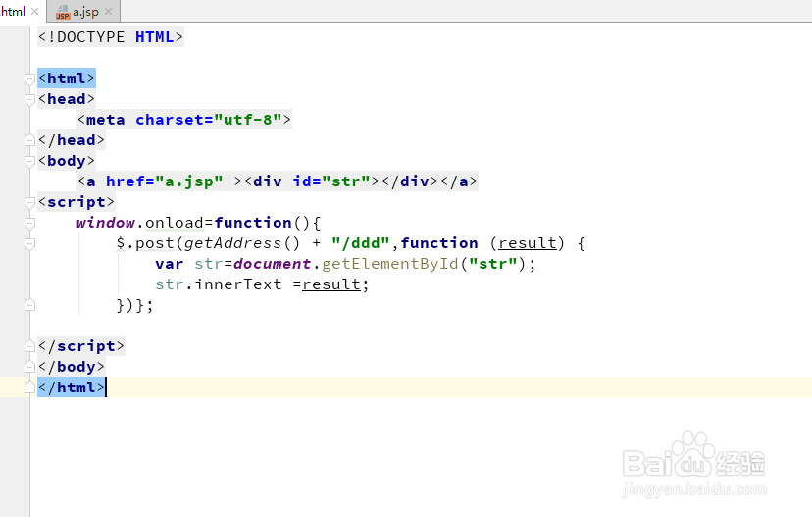This screenshot has width=812, height=517.
Task: Click the <!DOCTYPE HTML> declaration text
Action: pos(110,37)
